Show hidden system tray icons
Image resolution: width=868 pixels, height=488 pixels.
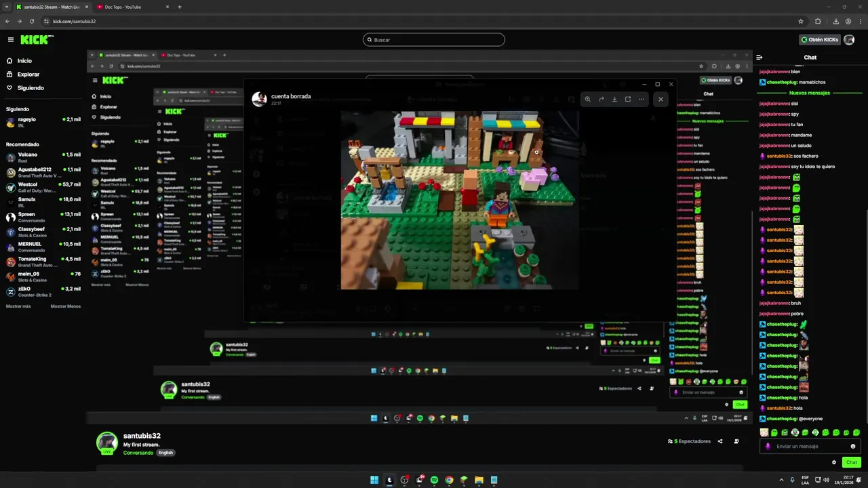(x=780, y=480)
